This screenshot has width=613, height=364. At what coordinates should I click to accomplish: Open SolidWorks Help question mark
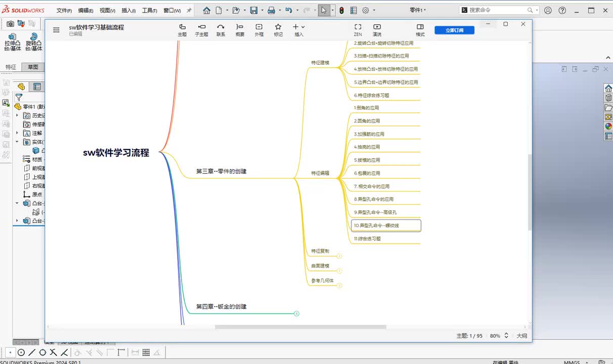click(x=562, y=10)
